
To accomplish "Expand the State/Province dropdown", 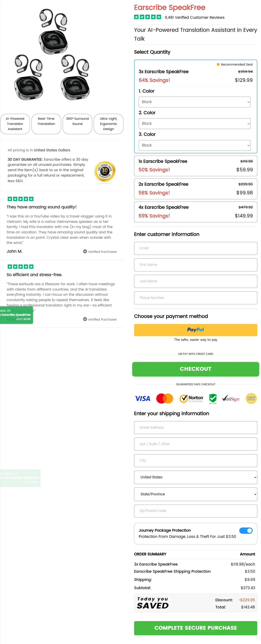I will point(195,494).
